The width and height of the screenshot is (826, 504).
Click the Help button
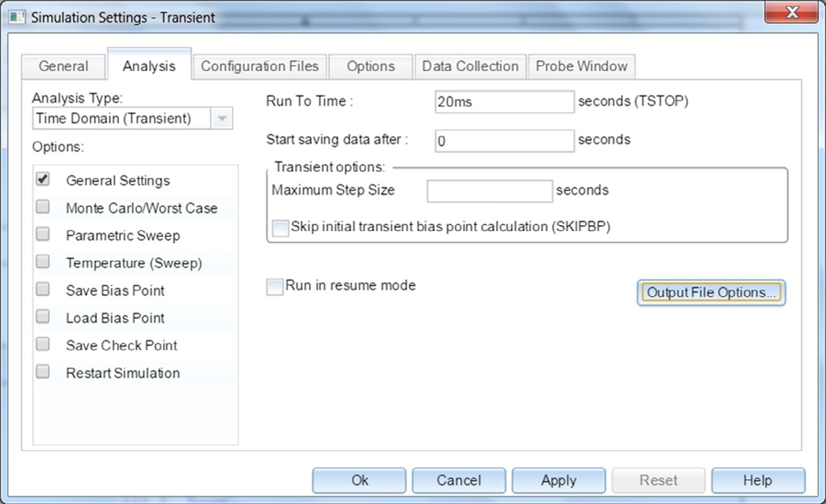[x=757, y=481]
